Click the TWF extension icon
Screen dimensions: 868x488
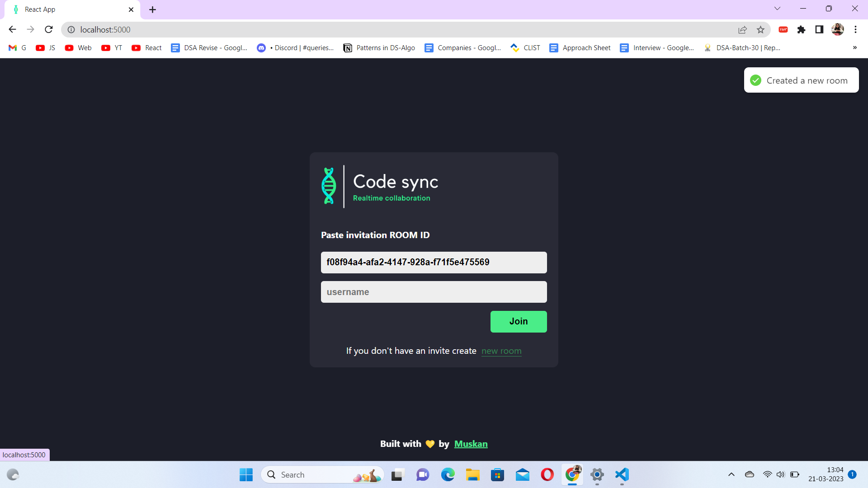[x=783, y=29]
